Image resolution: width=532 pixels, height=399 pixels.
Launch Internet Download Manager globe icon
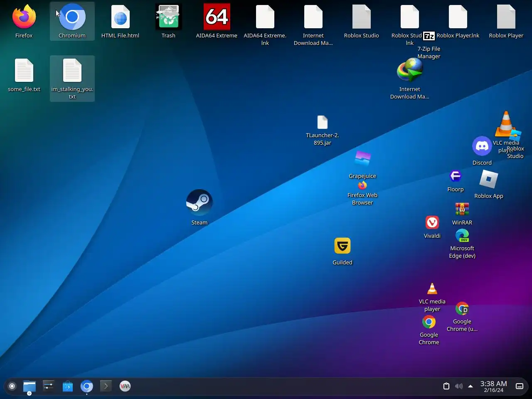pos(410,71)
